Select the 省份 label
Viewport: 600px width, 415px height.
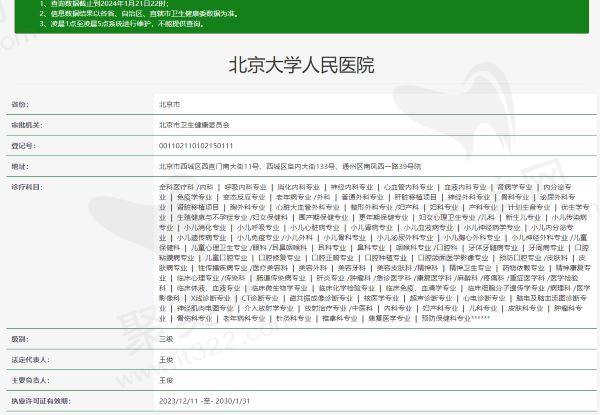tap(20, 104)
